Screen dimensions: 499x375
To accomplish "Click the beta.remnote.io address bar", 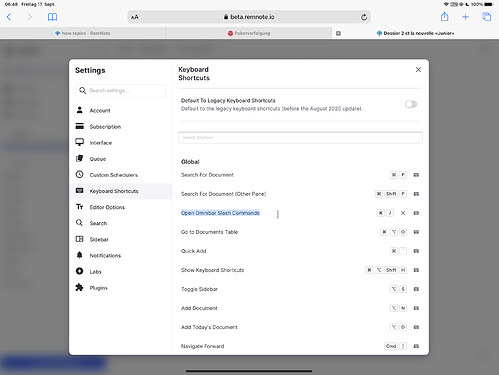I will [x=249, y=17].
